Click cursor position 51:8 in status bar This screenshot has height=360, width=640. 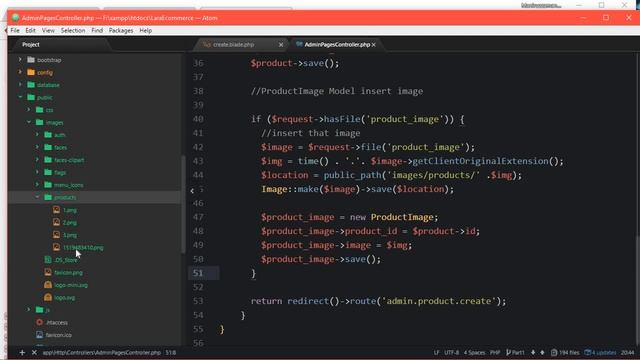pos(171,352)
